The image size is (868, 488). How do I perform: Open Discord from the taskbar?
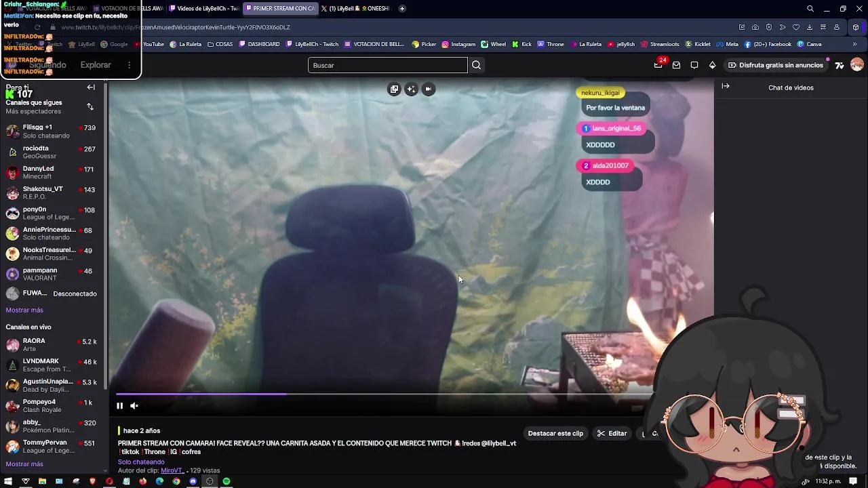[193, 481]
